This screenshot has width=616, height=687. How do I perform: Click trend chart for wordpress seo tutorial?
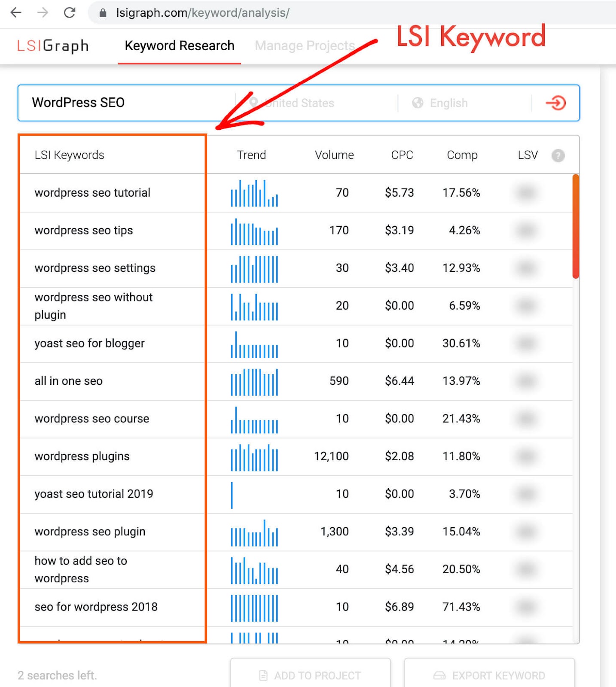tap(254, 193)
